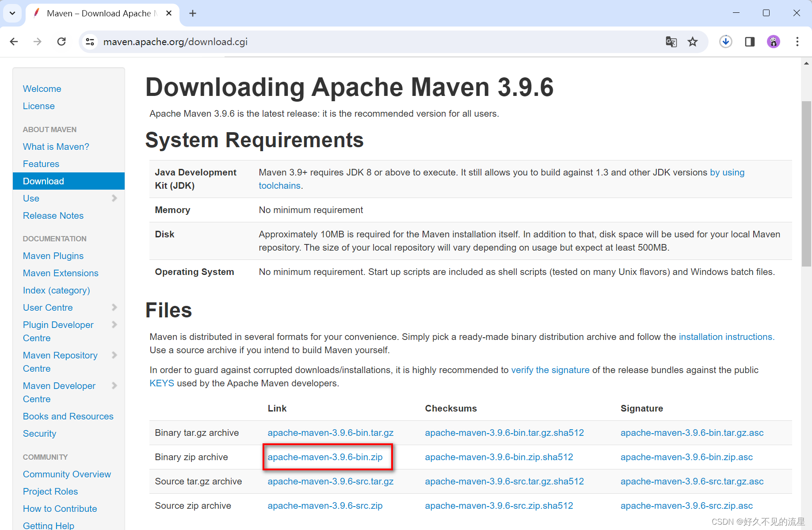Viewport: 812px width, 530px height.
Task: Open apache-maven-3.9.6-src.zip.sha512 checksum
Action: 499,506
